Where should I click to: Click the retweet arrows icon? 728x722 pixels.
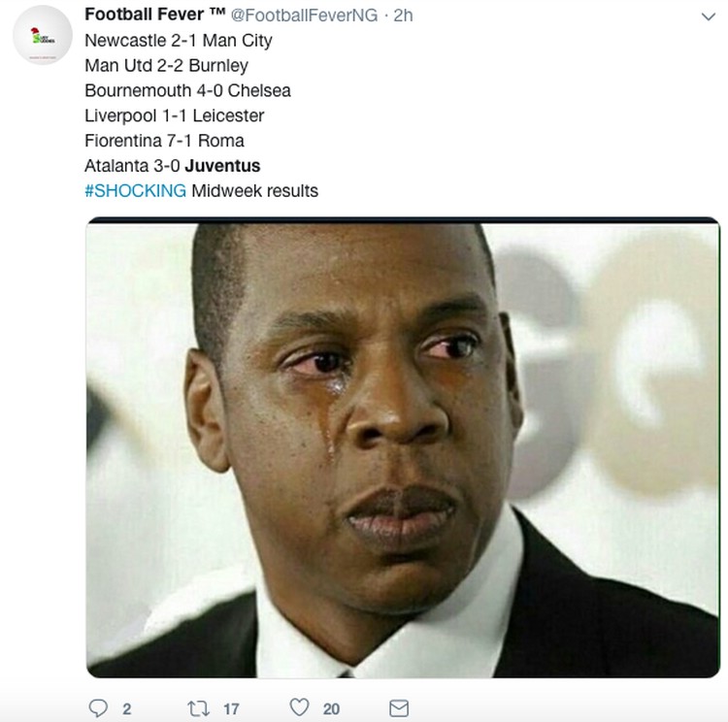coord(198,708)
